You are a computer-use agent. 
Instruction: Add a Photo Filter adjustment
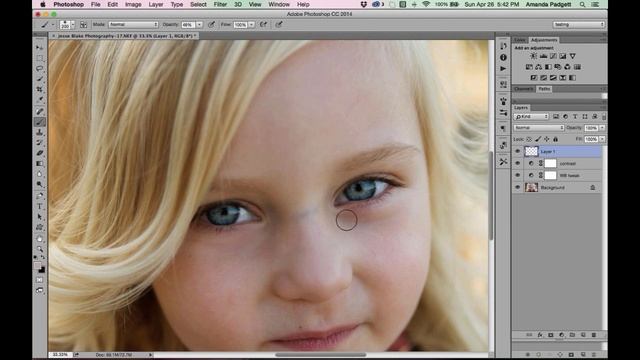click(x=558, y=67)
